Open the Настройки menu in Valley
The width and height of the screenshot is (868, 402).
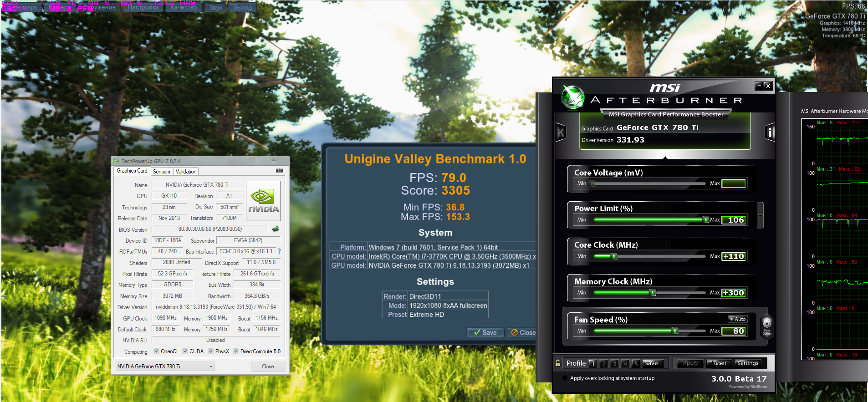click(x=143, y=7)
